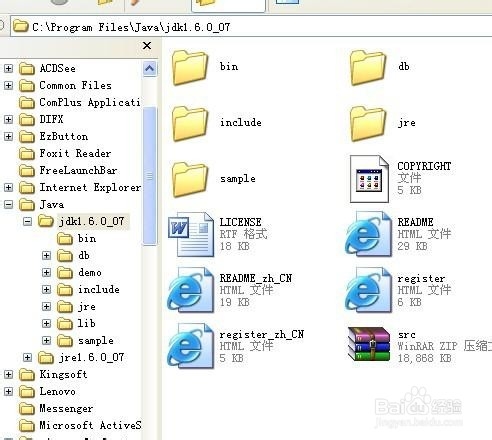Click the 'register_zh_CN' file name text

(262, 334)
